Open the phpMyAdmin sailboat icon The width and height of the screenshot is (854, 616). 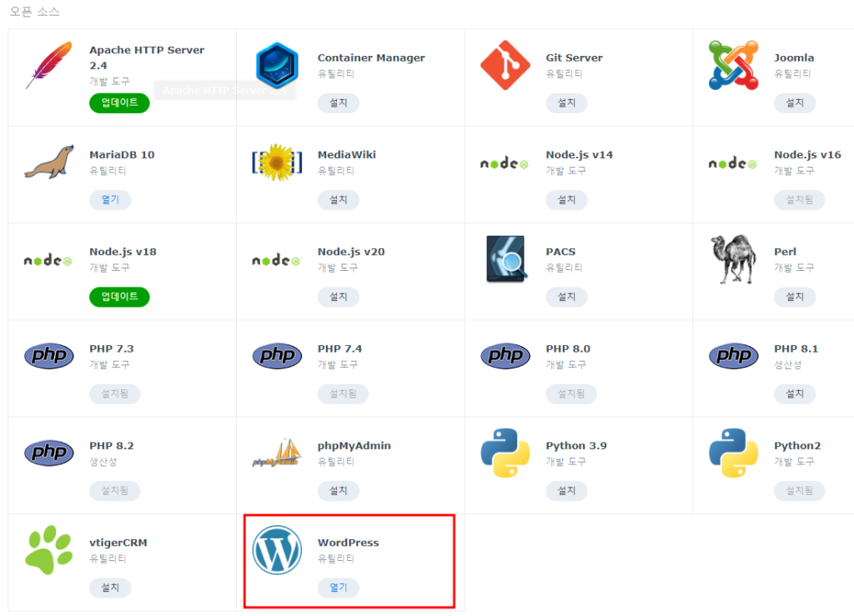(x=277, y=453)
